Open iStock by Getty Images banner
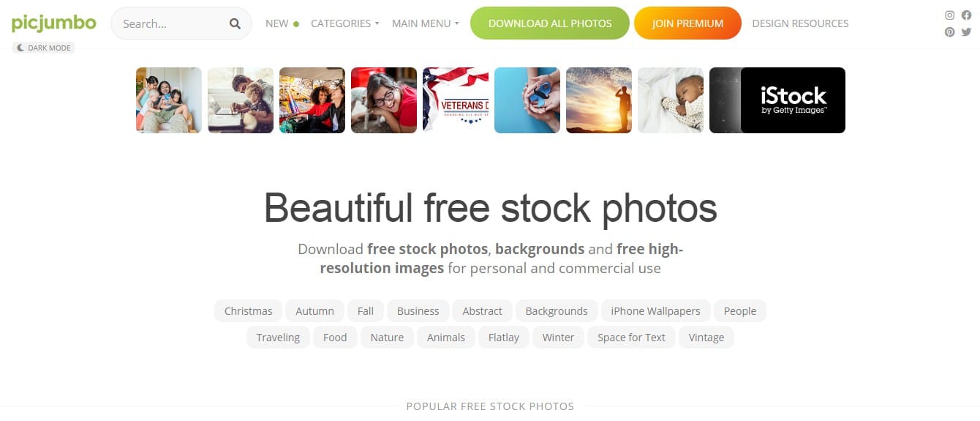This screenshot has height=421, width=980. 793,100
